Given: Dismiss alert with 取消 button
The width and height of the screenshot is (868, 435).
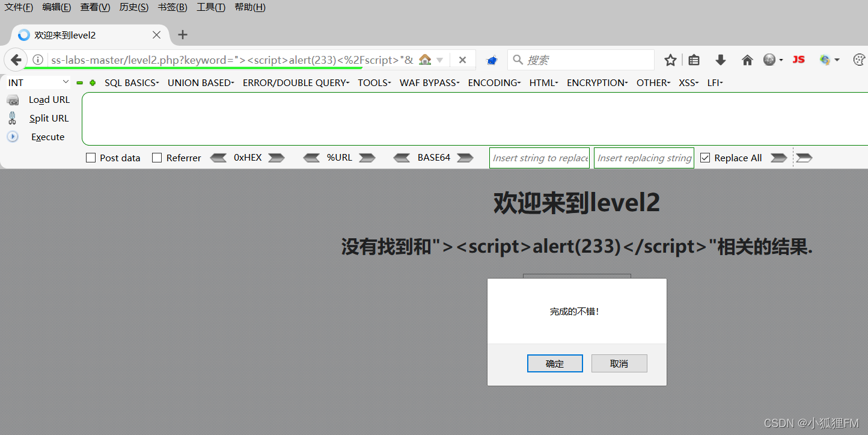Looking at the screenshot, I should tap(619, 363).
